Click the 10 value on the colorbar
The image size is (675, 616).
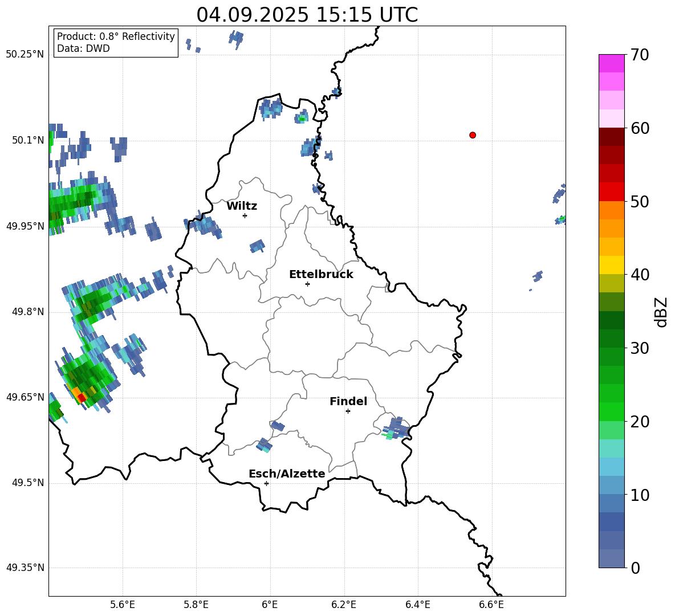click(x=640, y=495)
